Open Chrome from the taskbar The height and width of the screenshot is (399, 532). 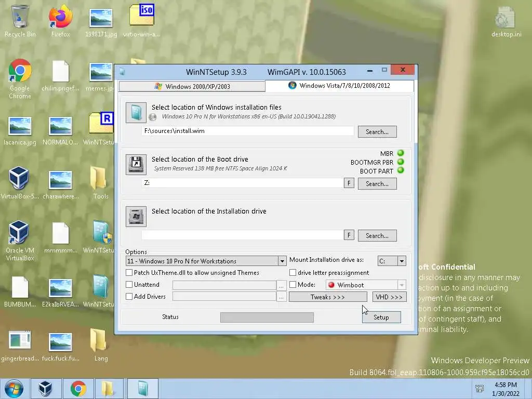78,389
